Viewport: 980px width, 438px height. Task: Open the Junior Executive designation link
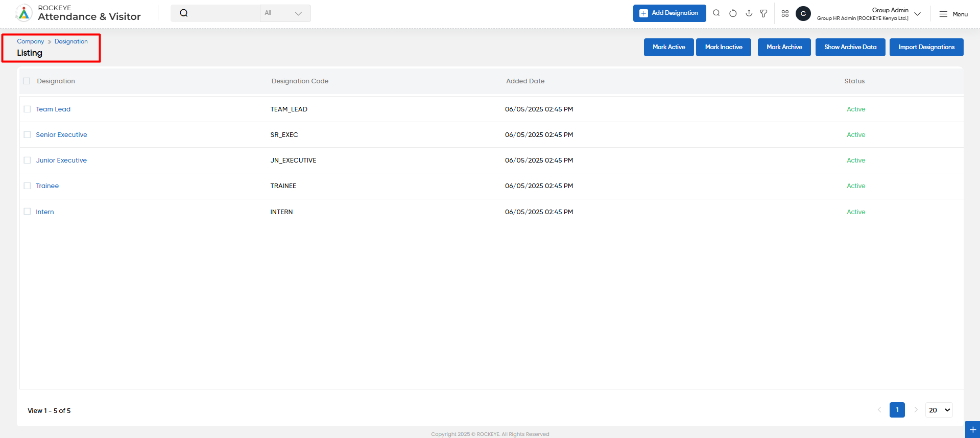(x=61, y=160)
